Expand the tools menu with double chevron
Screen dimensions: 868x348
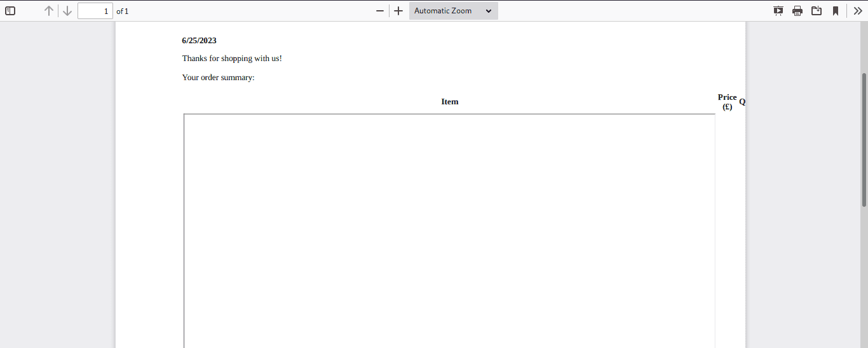(857, 11)
